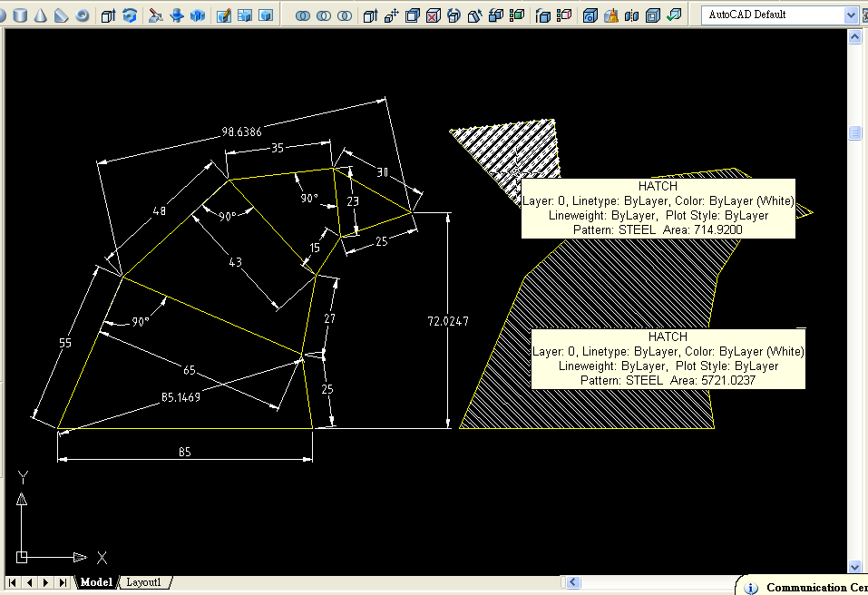
Task: Click the Separate solids tool
Action: pyautogui.click(x=631, y=15)
